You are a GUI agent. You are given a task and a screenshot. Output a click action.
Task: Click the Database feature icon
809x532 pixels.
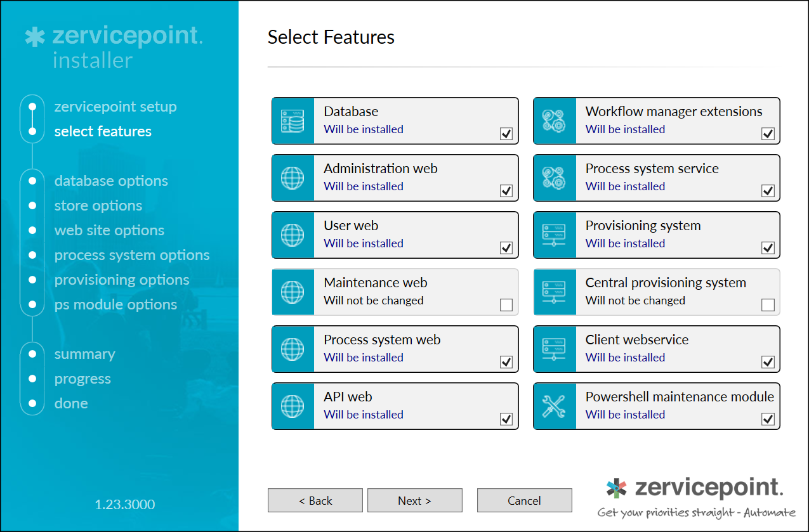click(x=293, y=120)
